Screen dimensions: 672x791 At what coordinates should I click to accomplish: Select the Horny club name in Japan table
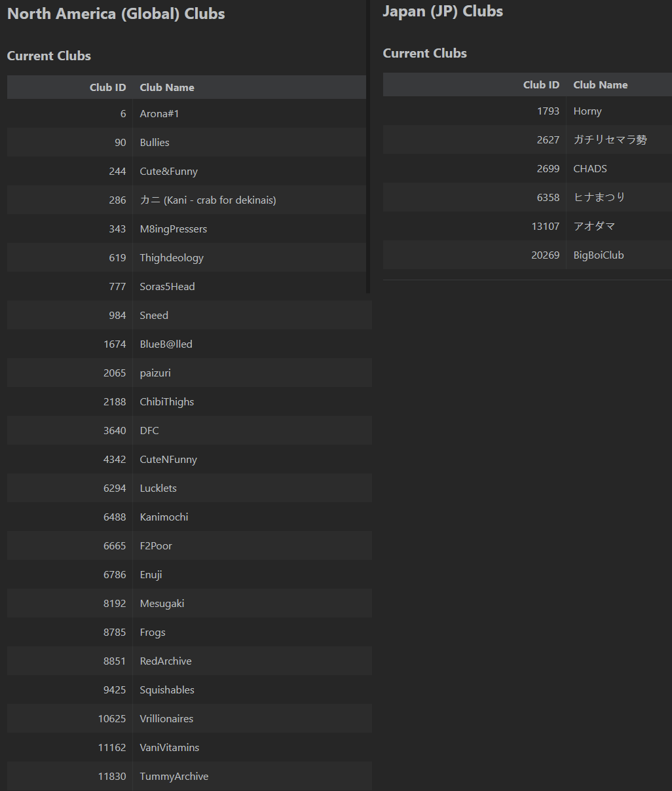(588, 111)
